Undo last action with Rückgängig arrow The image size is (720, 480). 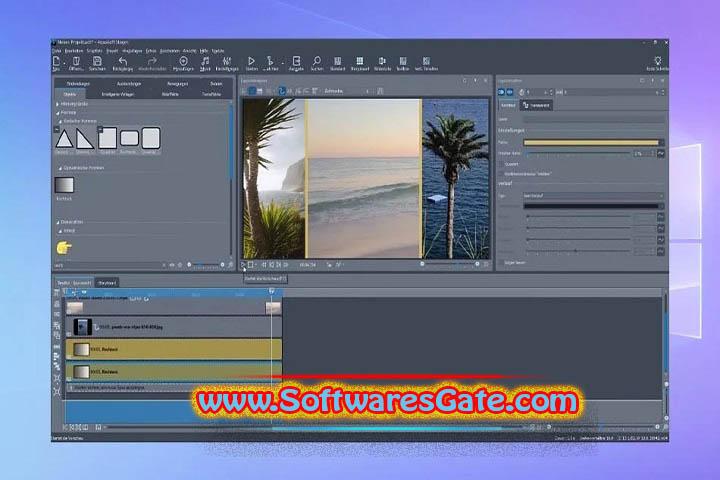pyautogui.click(x=123, y=63)
